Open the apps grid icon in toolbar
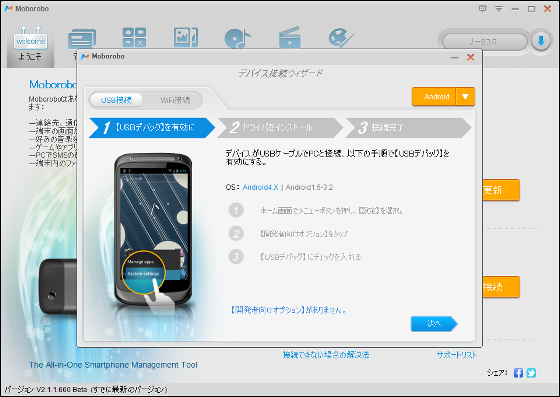 click(x=134, y=37)
